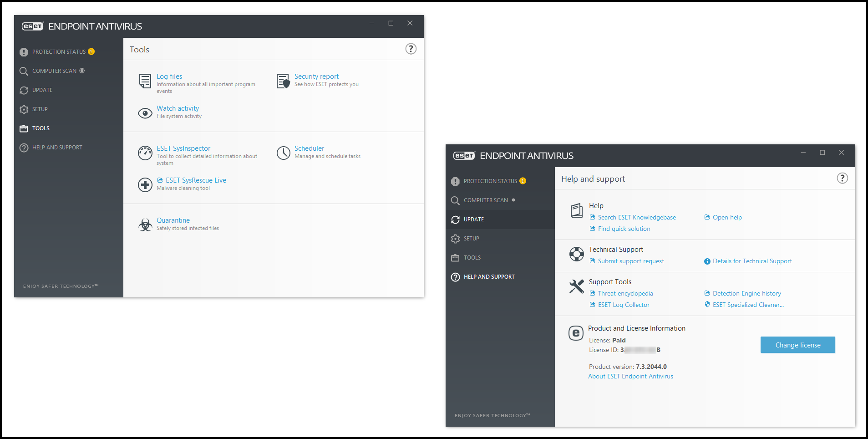Open Watch activity link

178,108
